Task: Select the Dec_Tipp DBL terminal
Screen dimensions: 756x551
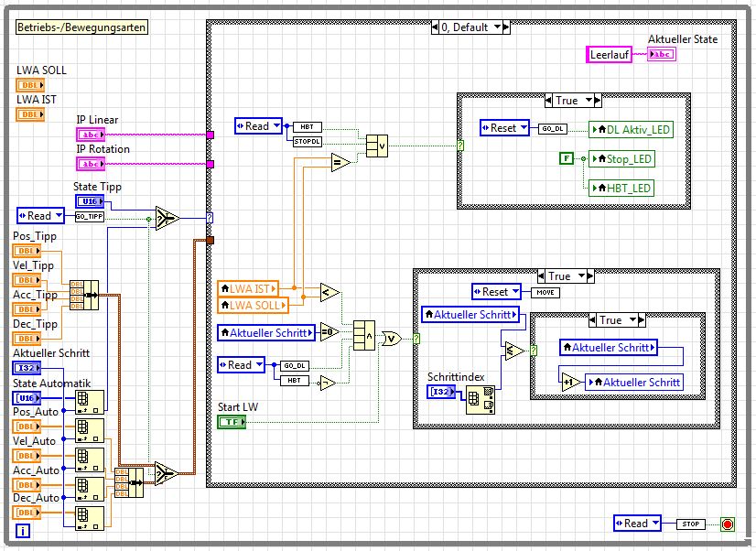Action: tap(27, 339)
